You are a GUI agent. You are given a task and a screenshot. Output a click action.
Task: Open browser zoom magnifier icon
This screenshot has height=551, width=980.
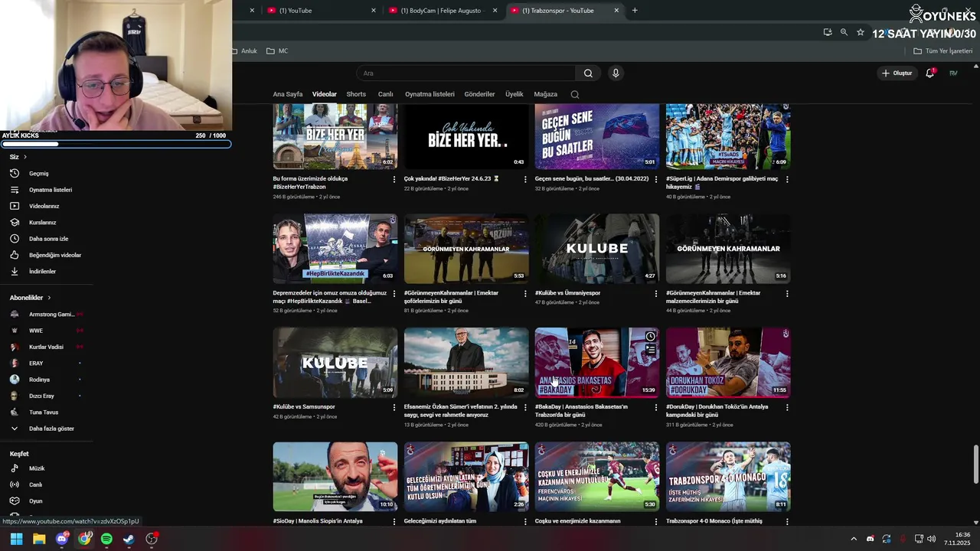pos(844,32)
